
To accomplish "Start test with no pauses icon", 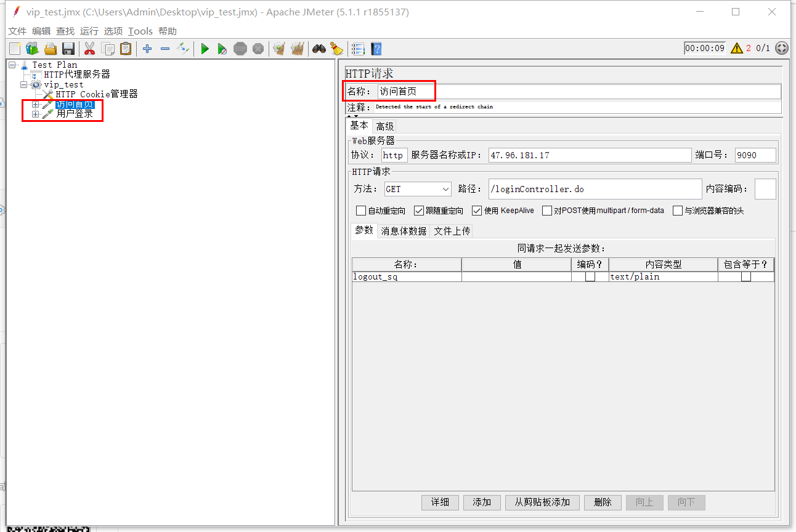I will pyautogui.click(x=222, y=49).
